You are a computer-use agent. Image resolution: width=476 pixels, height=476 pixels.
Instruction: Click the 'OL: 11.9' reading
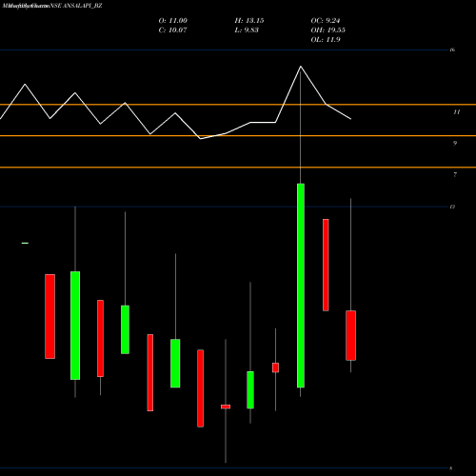326,40
